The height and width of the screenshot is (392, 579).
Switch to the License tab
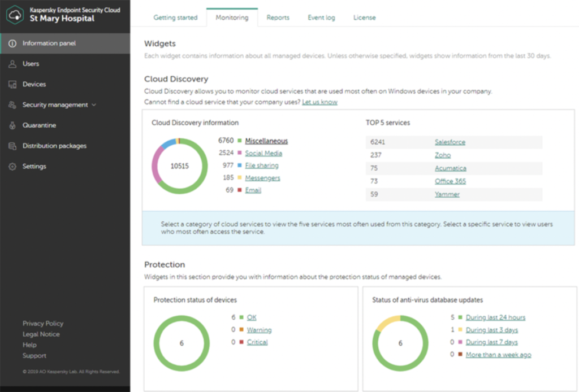pos(365,18)
